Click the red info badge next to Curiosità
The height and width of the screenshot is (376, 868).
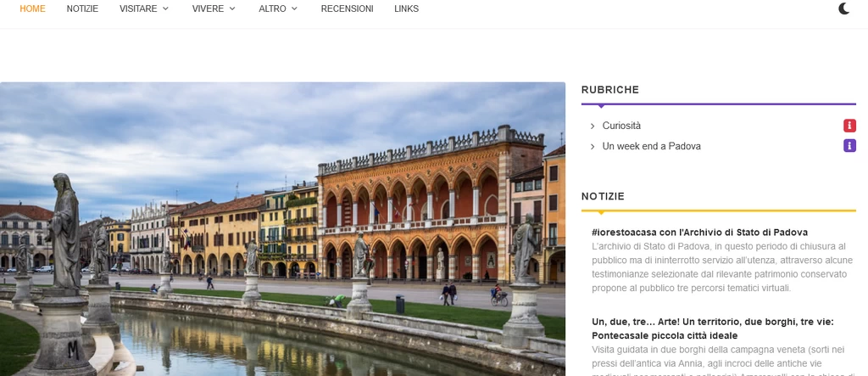tap(849, 126)
